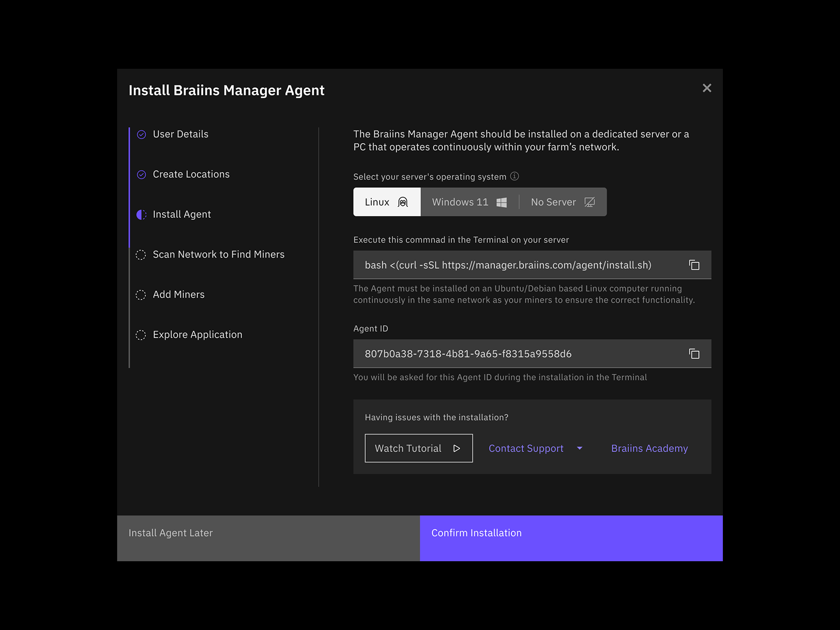840x630 pixels.
Task: Open the Add Miners step
Action: tap(178, 295)
